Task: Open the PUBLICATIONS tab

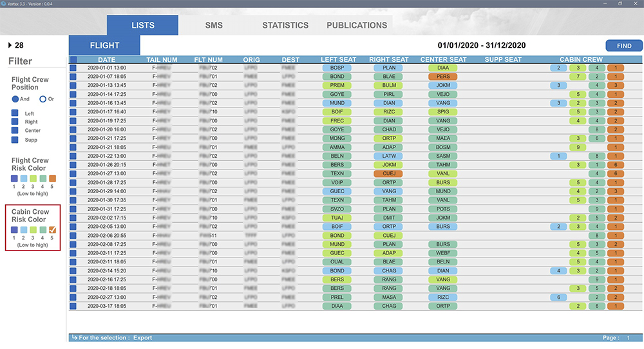Action: tap(357, 26)
